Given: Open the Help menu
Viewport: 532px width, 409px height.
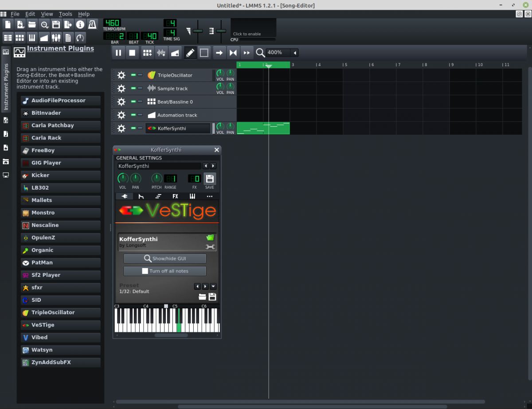Looking at the screenshot, I should pyautogui.click(x=84, y=14).
